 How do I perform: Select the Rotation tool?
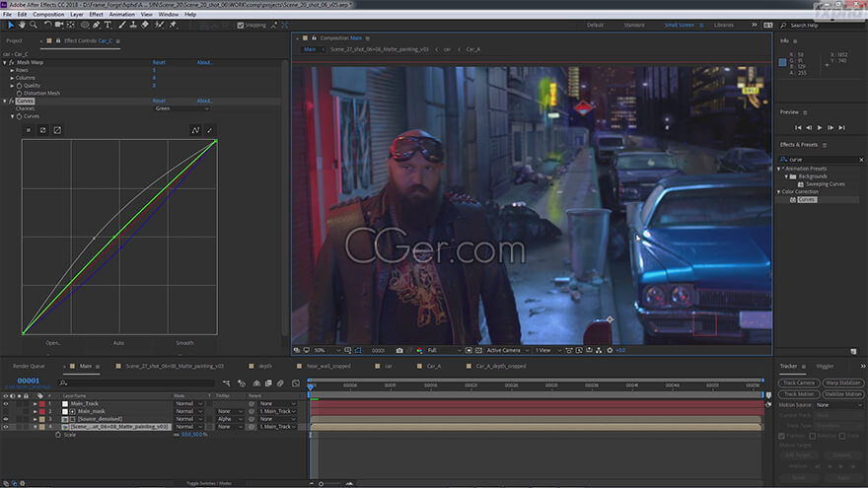coord(47,25)
